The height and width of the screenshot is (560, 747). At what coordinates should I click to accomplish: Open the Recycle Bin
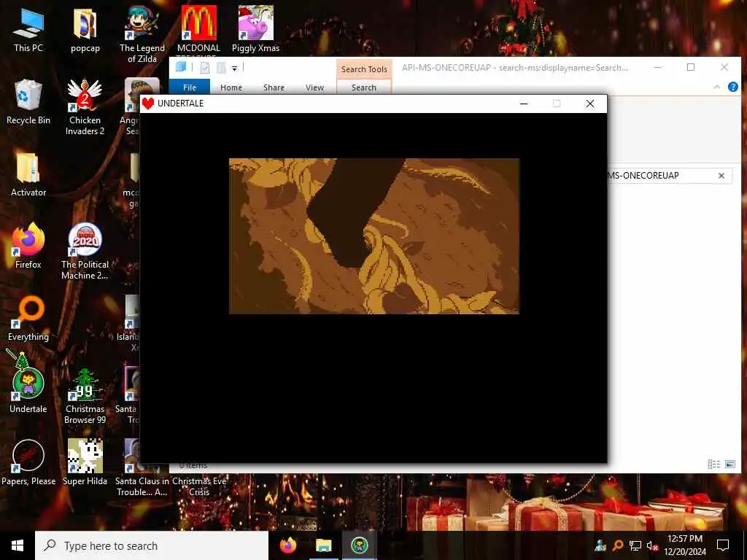tap(28, 102)
